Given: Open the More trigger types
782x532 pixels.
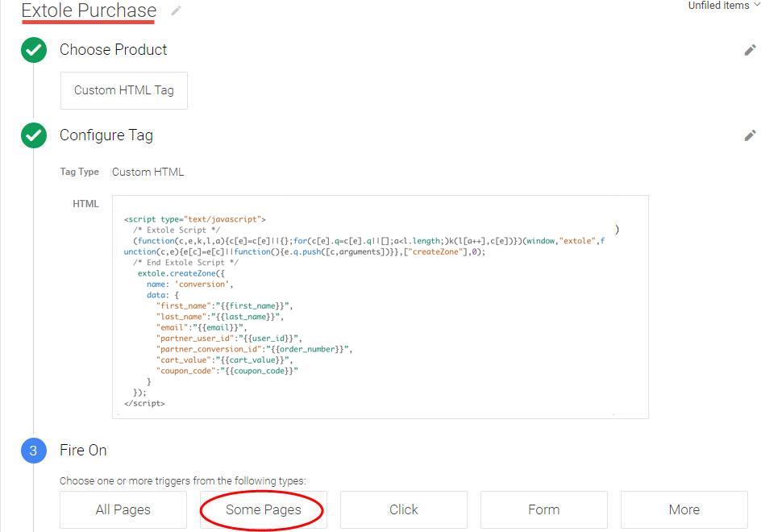Looking at the screenshot, I should click(684, 509).
